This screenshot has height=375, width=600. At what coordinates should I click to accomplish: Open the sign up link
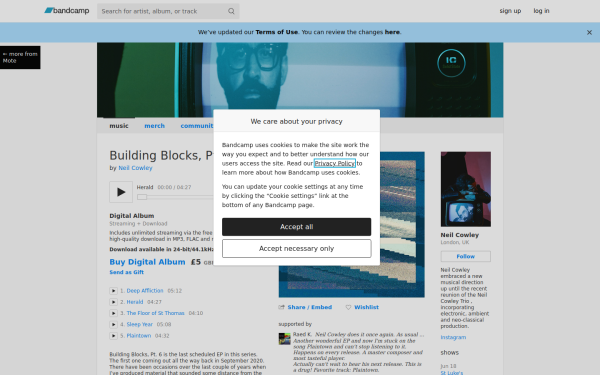(x=510, y=11)
